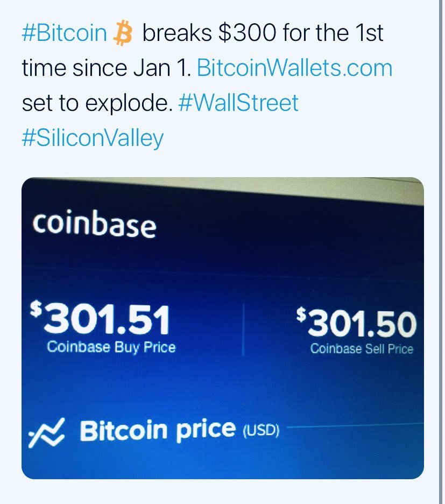Visit the BitcoinWallets.com link
The width and height of the screenshot is (445, 504).
[295, 68]
